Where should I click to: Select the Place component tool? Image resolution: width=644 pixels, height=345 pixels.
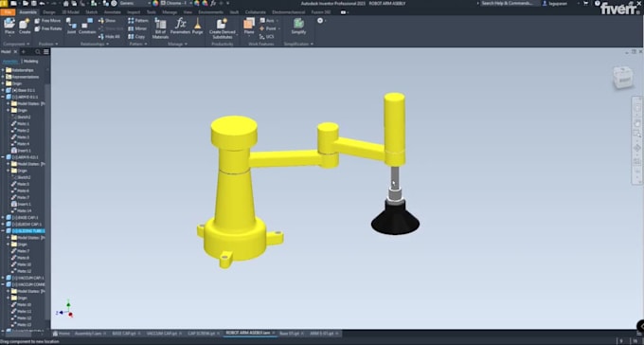[x=9, y=27]
